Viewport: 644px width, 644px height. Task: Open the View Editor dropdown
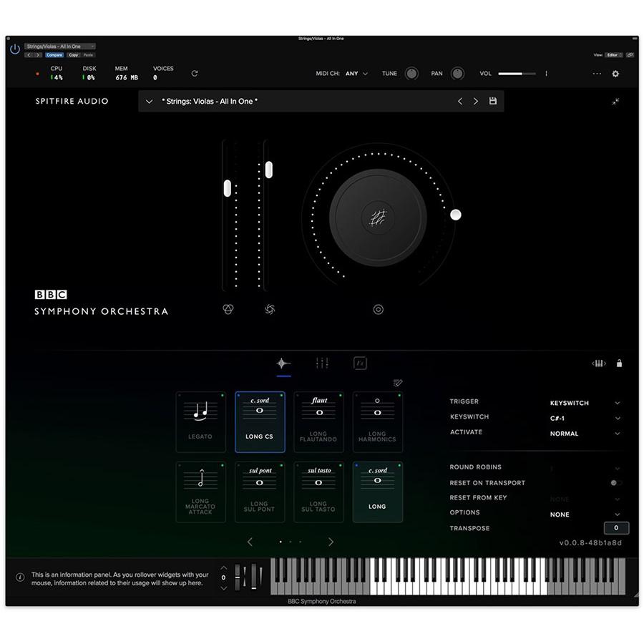point(614,55)
